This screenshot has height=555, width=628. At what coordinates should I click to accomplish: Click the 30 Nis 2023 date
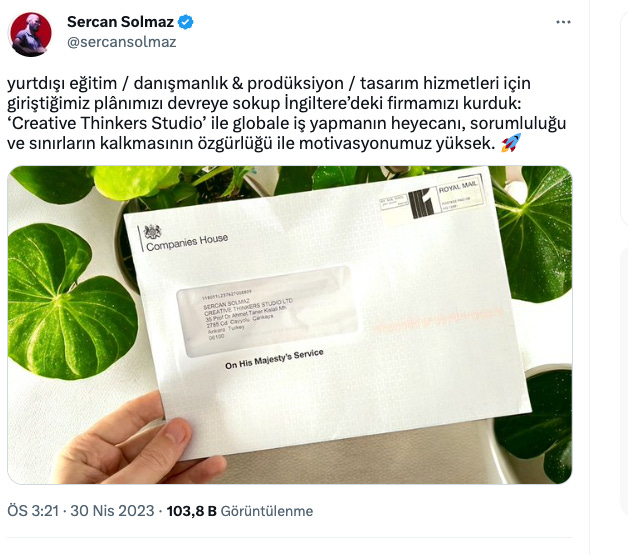(x=112, y=511)
